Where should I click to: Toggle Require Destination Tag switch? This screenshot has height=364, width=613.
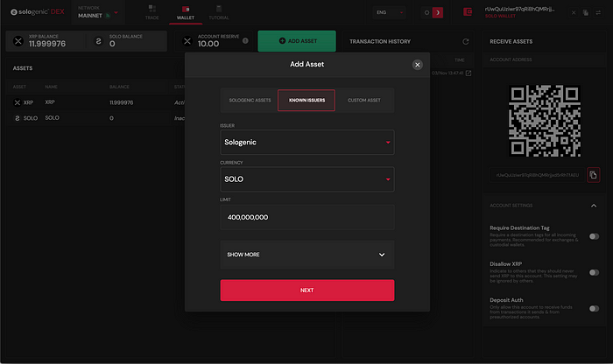coord(594,236)
